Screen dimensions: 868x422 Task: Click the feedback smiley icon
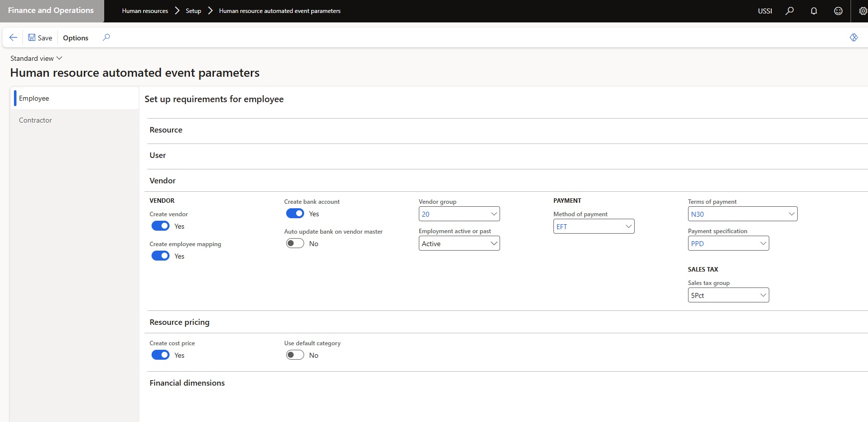pos(838,11)
